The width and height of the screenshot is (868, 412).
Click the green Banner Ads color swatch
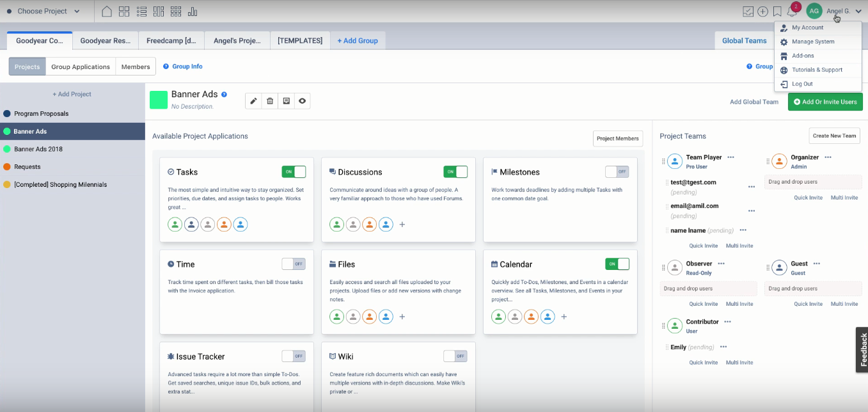pyautogui.click(x=159, y=100)
